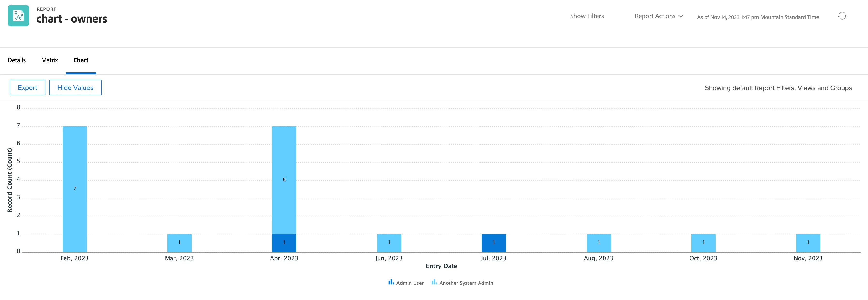This screenshot has height=300, width=868.
Task: Toggle Admin User series in legend
Action: pos(410,283)
